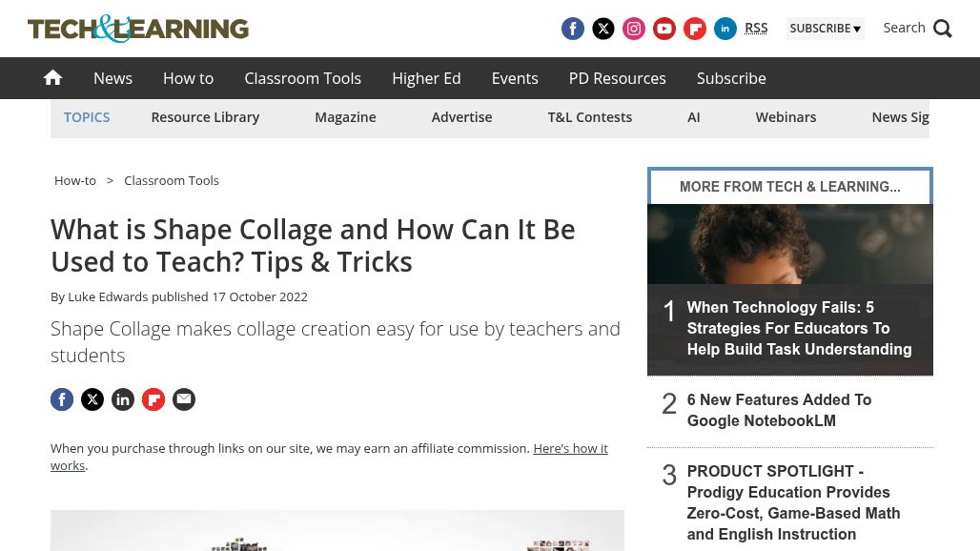Go to homepage via home icon

click(52, 78)
